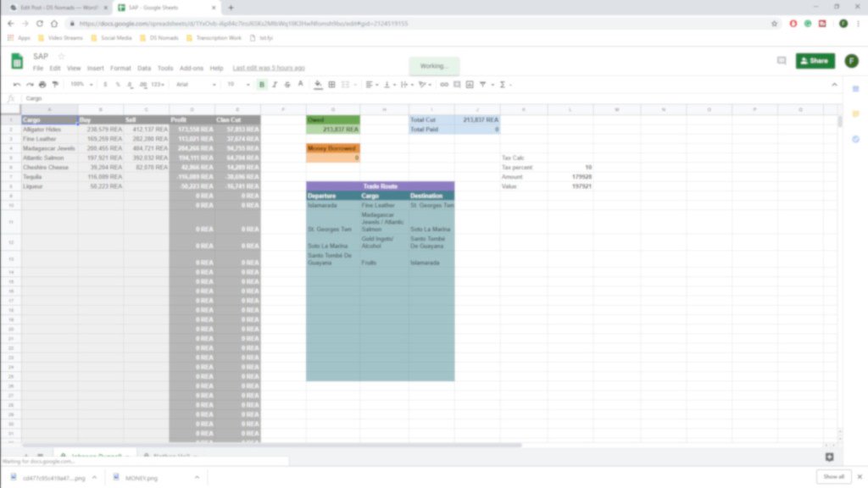Format the cell as percent

coord(117,85)
